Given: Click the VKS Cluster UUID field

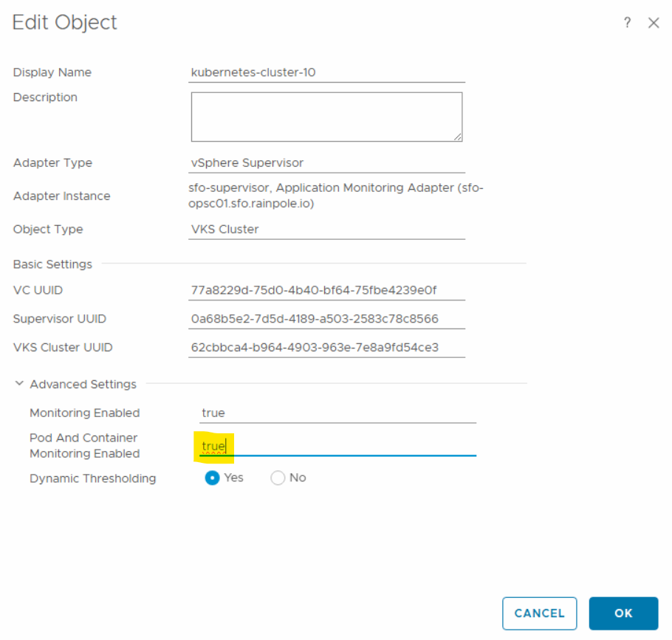Looking at the screenshot, I should click(326, 347).
